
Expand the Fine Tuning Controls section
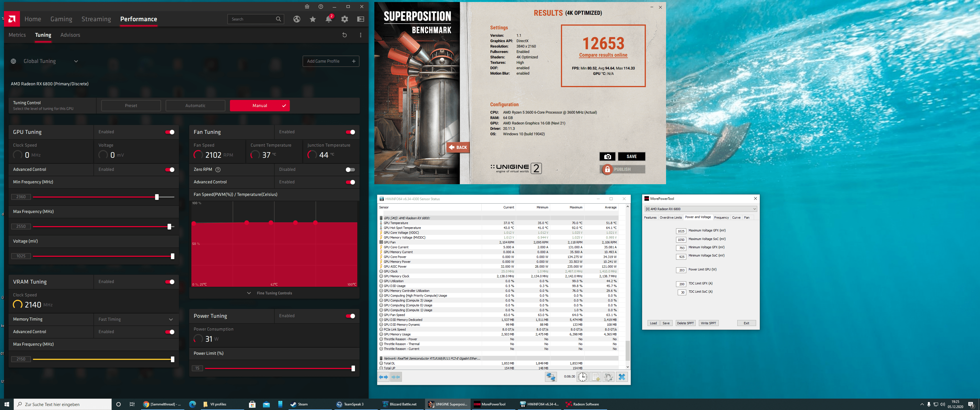[270, 293]
